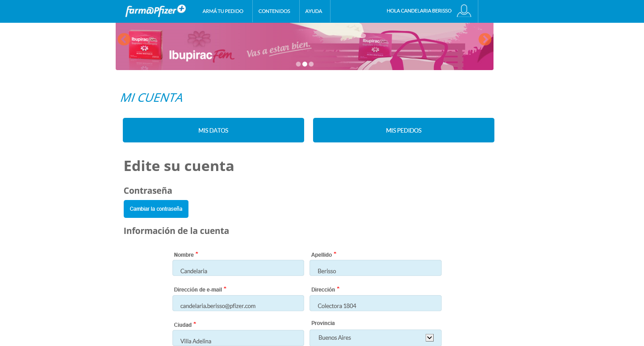
Task: Click the Mi Cuenta page title
Action: [x=151, y=97]
